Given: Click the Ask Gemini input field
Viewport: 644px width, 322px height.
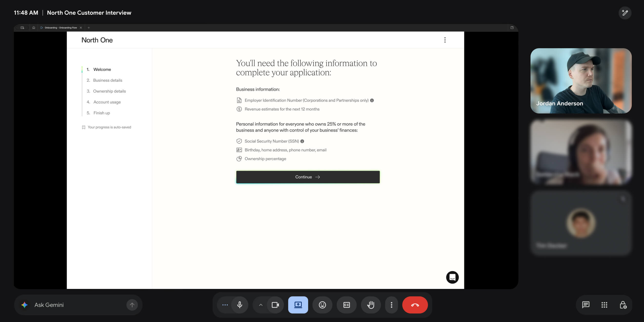Looking at the screenshot, I should tap(78, 305).
